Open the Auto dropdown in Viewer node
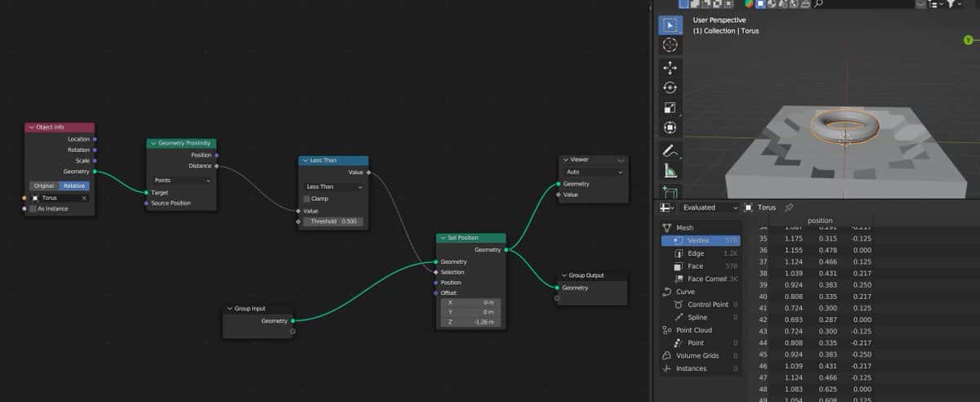Image resolution: width=980 pixels, height=402 pixels. point(594,172)
